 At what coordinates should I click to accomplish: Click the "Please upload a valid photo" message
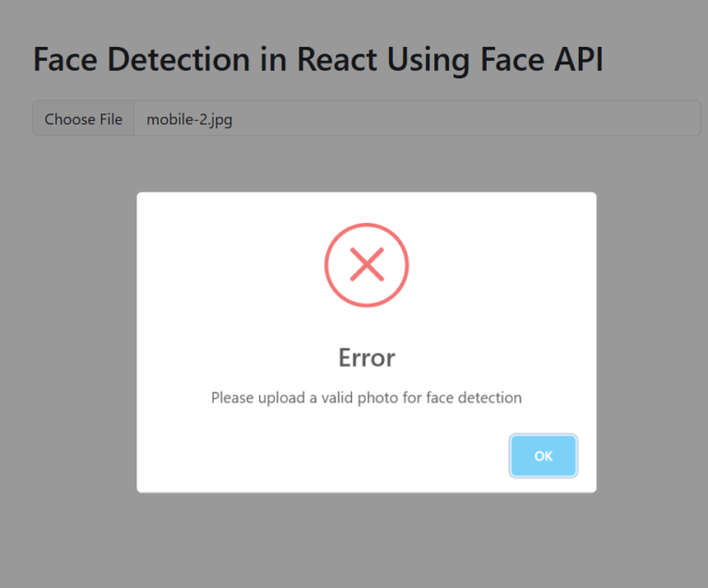tap(366, 398)
